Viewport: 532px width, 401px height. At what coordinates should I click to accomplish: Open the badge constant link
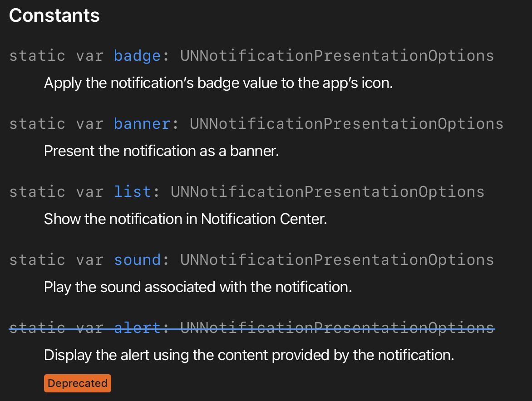click(x=137, y=56)
